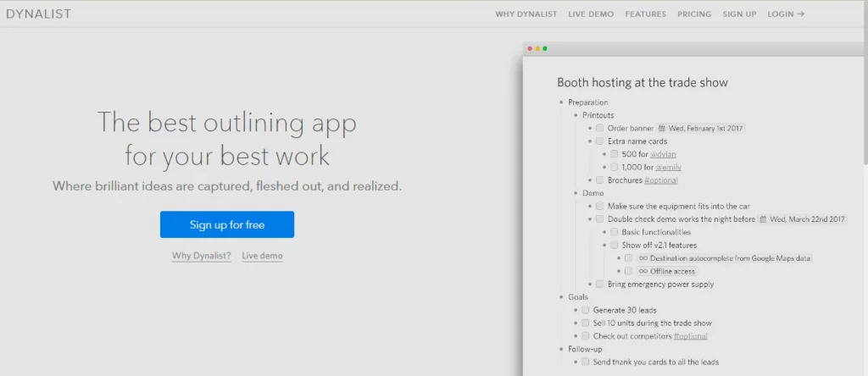This screenshot has height=376, width=868.
Task: Go to Features in the top navigation
Action: [x=645, y=14]
